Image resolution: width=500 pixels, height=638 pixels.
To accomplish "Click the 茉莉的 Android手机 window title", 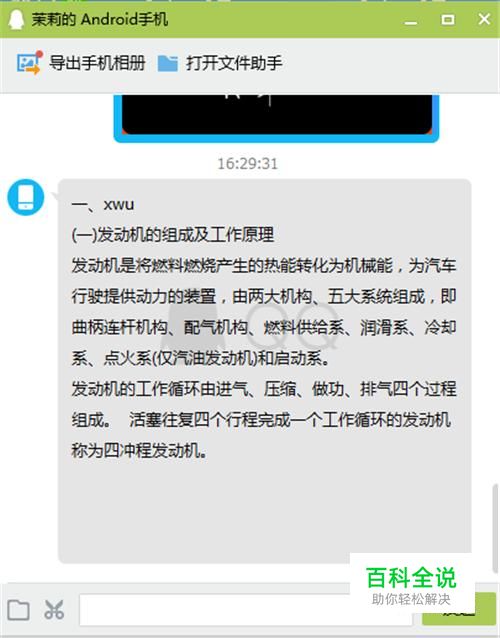I will [x=100, y=19].
